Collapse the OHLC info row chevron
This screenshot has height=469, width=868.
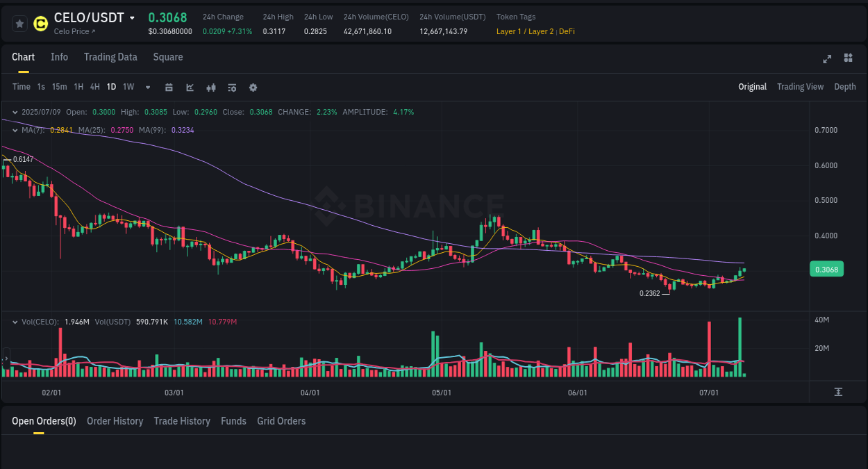(14, 111)
